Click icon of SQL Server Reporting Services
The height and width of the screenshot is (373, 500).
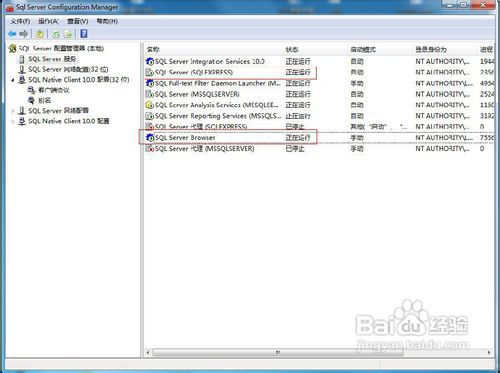(x=150, y=116)
